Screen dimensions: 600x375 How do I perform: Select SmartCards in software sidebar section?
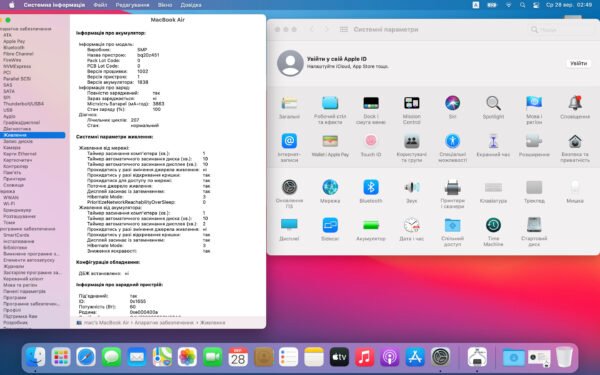click(16, 235)
